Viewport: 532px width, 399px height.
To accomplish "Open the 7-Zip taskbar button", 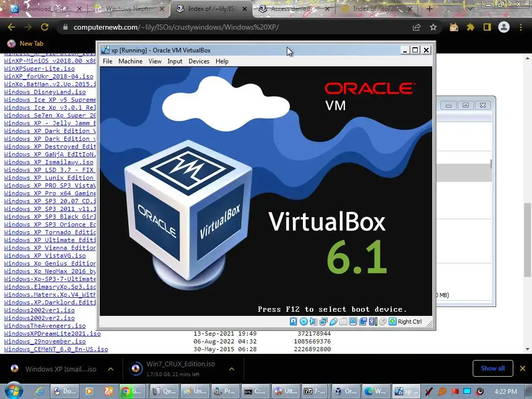I will pyautogui.click(x=315, y=391).
